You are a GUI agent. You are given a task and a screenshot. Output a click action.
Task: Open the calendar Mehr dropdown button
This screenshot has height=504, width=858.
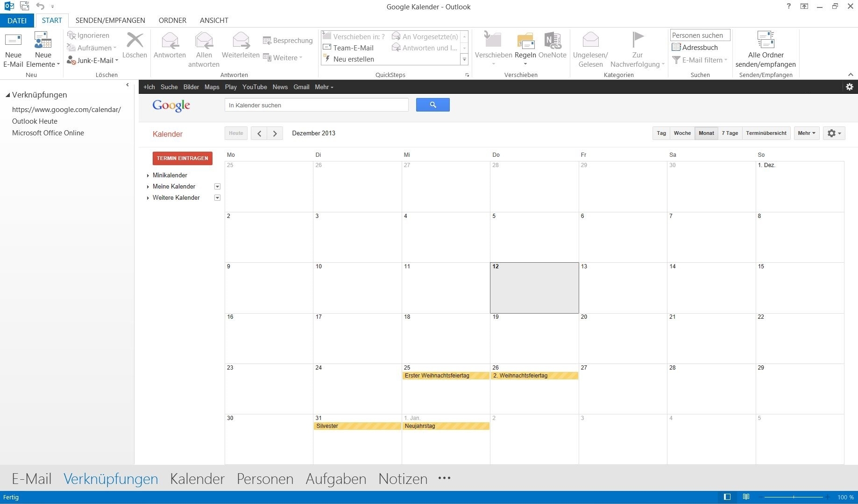pyautogui.click(x=807, y=133)
